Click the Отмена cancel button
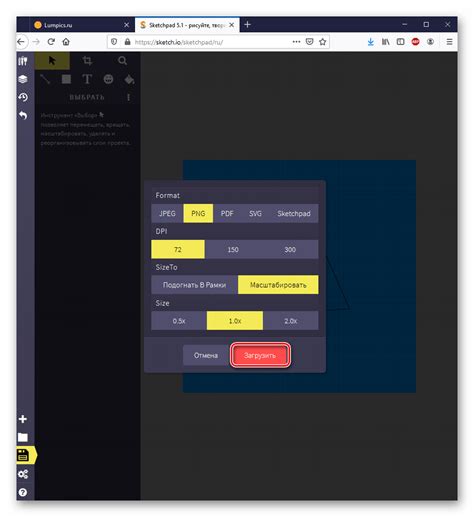474x517 pixels. point(206,355)
